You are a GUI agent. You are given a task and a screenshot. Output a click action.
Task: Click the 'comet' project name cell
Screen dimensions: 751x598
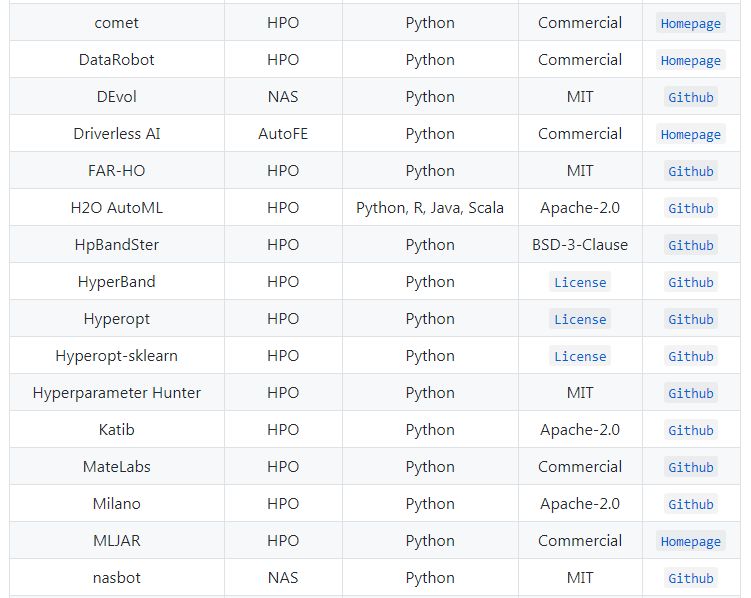[x=116, y=23]
